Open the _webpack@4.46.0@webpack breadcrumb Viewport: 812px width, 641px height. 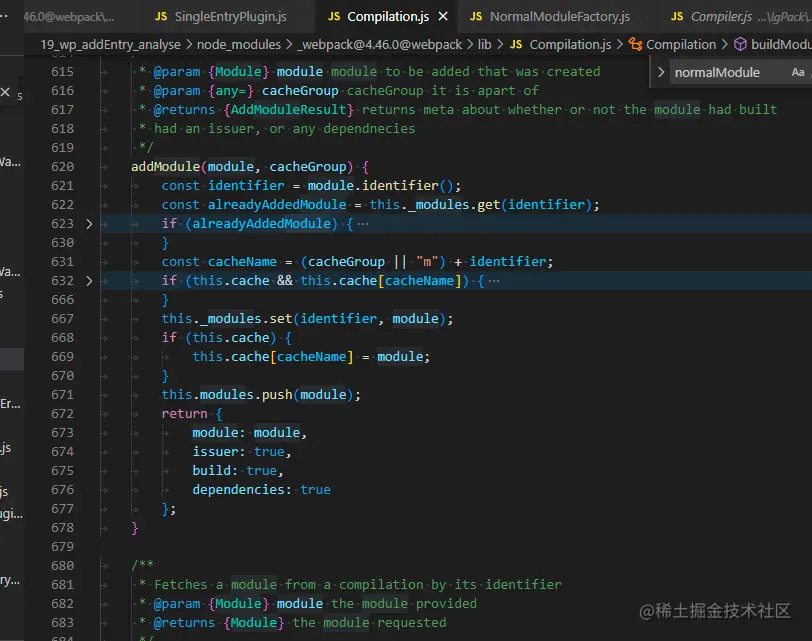coord(379,45)
